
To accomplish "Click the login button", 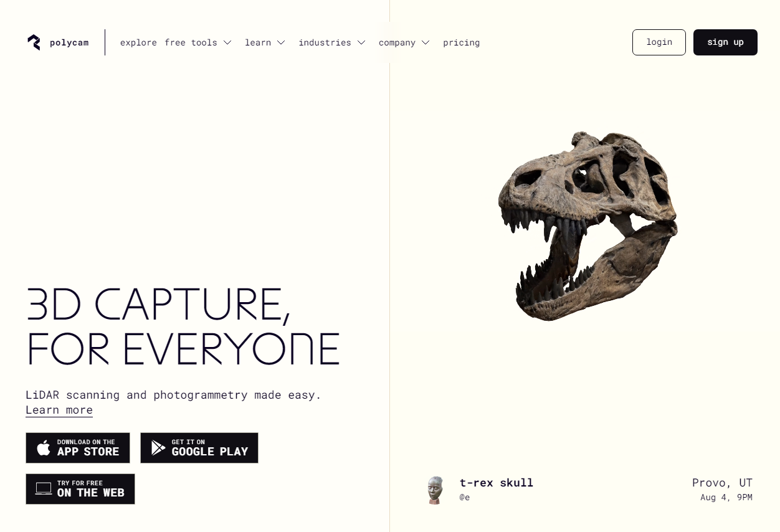I will 659,42.
